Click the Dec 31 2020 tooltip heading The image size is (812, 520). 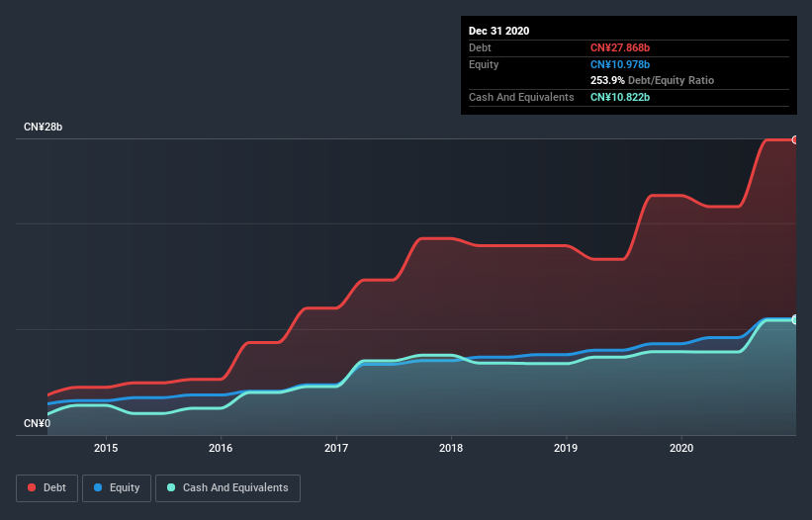[498, 31]
